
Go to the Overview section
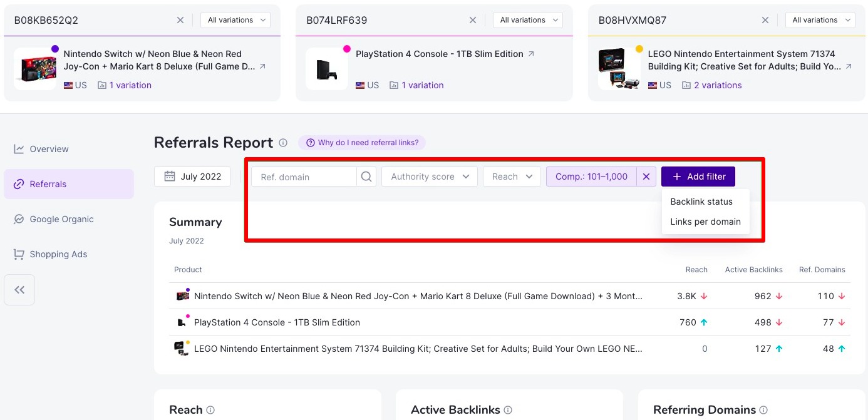click(x=69, y=149)
